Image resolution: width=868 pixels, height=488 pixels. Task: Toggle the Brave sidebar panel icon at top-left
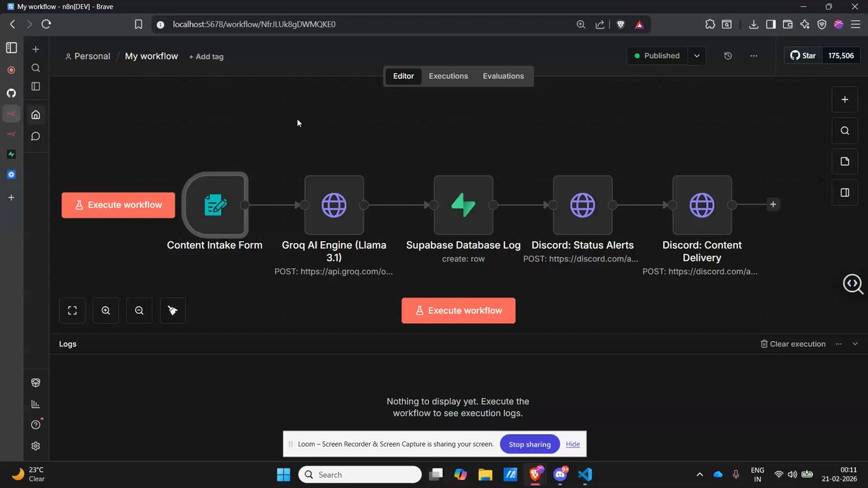pyautogui.click(x=12, y=47)
